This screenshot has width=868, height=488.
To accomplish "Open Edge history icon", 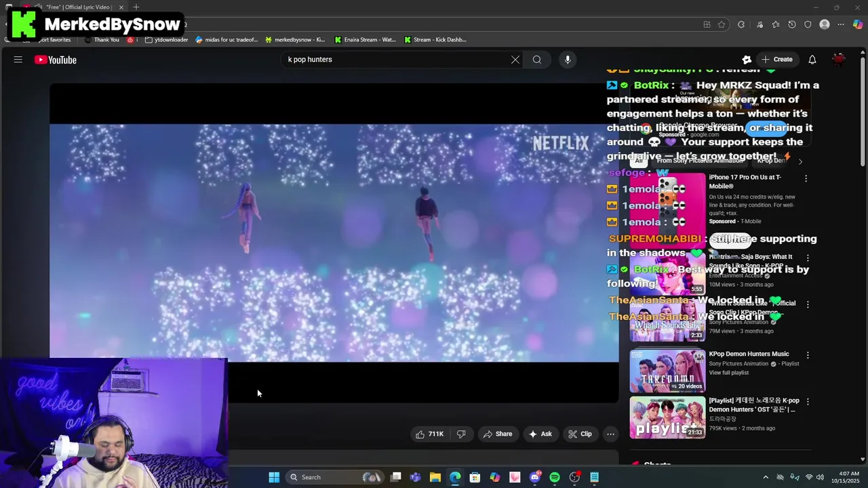I will pos(791,24).
